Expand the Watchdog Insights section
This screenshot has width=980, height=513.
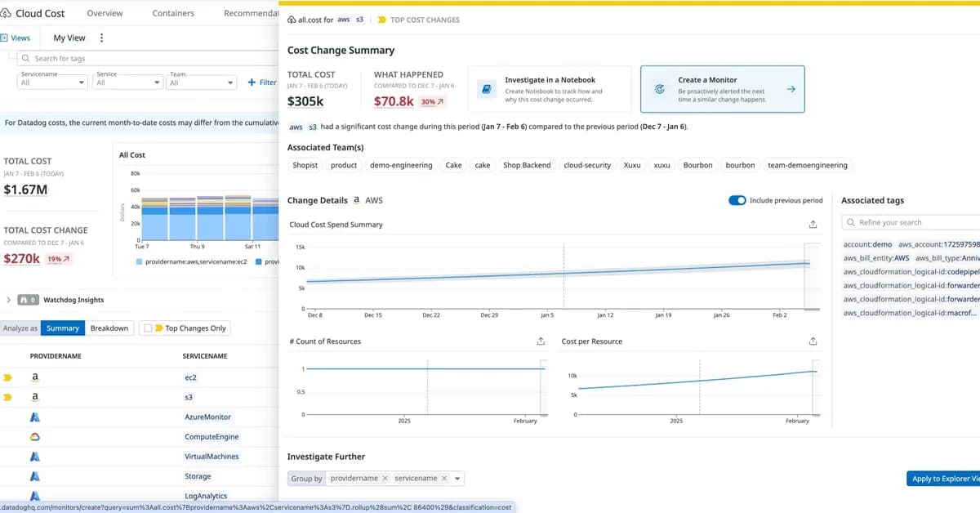coord(8,300)
